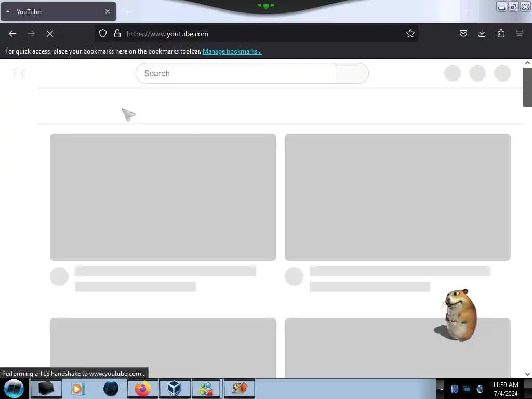Stop loading the page with the X button

pos(50,34)
